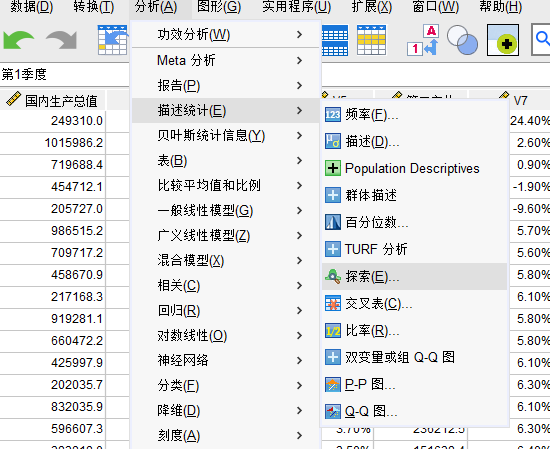The height and width of the screenshot is (449, 550).
Task: Click the gray Redo arrow icon
Action: (x=61, y=40)
